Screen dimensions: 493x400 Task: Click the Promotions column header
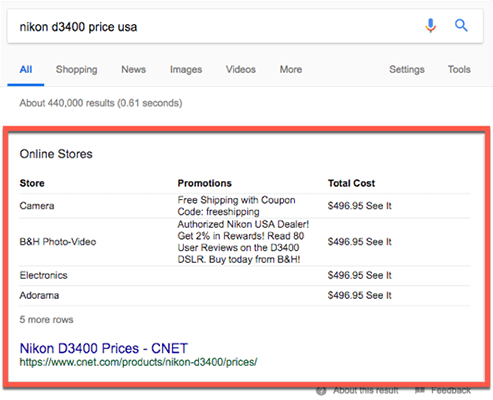[204, 183]
